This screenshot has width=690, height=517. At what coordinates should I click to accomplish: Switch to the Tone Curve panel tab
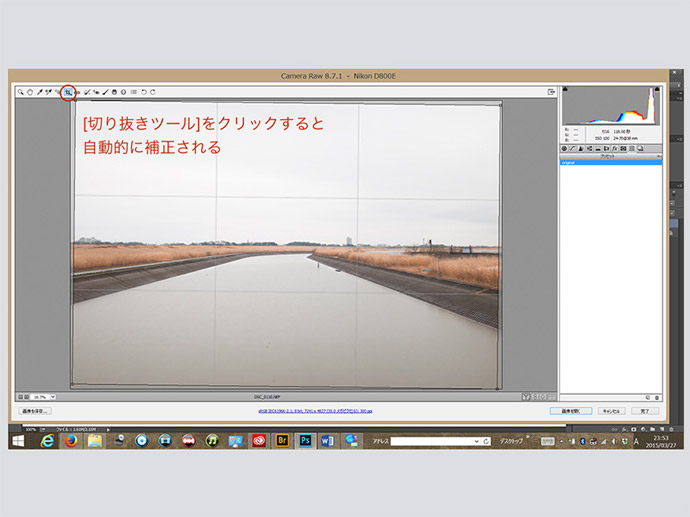pyautogui.click(x=573, y=149)
